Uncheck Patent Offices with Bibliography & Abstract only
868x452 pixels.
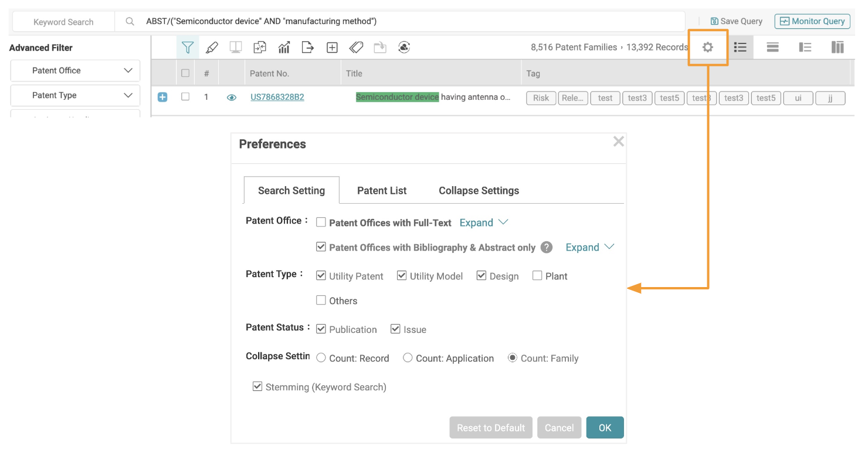[321, 247]
